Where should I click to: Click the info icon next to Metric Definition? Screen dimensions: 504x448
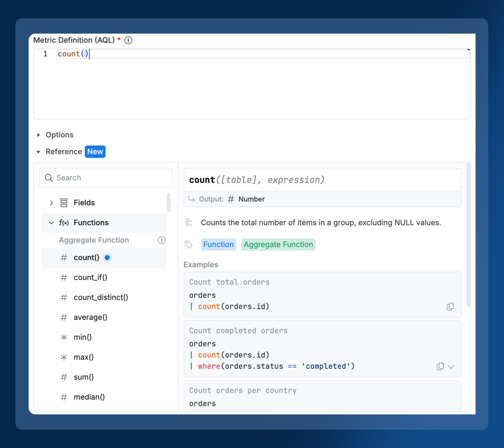129,40
